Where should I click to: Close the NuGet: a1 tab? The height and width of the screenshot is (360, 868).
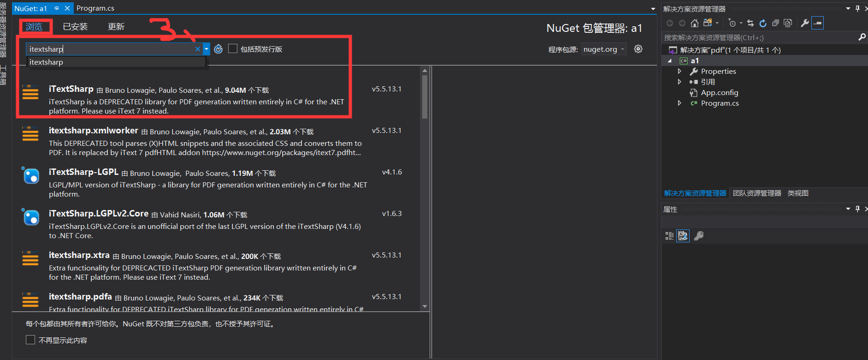click(67, 8)
